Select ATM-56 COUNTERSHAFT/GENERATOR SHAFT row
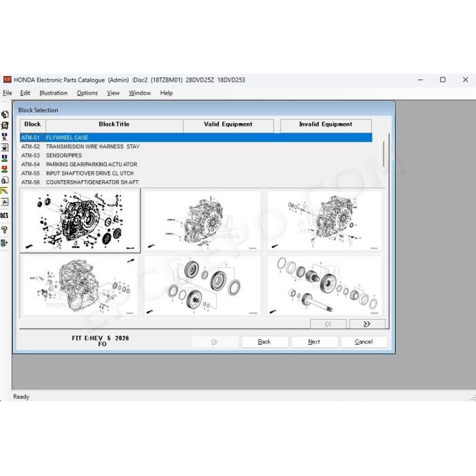 [196, 182]
